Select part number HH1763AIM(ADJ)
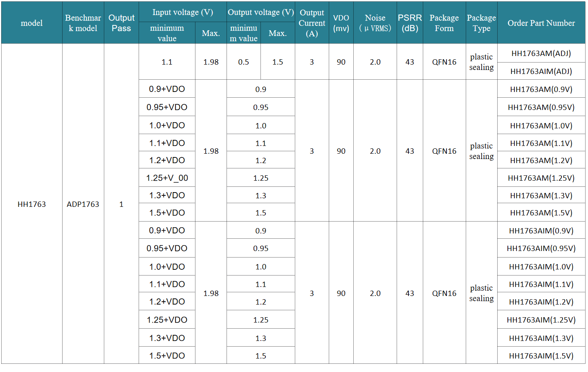 541,71
